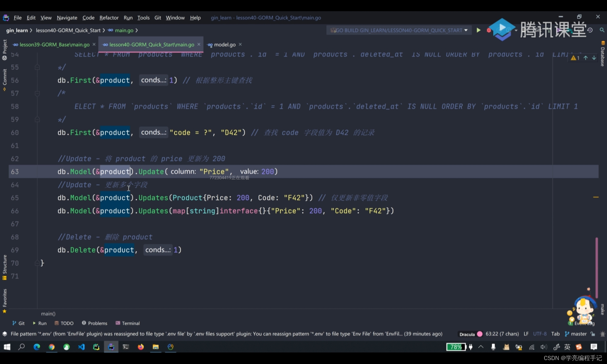Toggle the read-only lock icon
The image size is (607, 364).
[593, 334]
